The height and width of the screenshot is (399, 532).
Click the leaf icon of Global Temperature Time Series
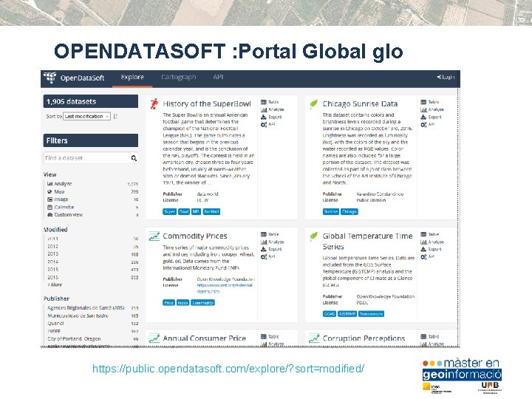pos(314,236)
